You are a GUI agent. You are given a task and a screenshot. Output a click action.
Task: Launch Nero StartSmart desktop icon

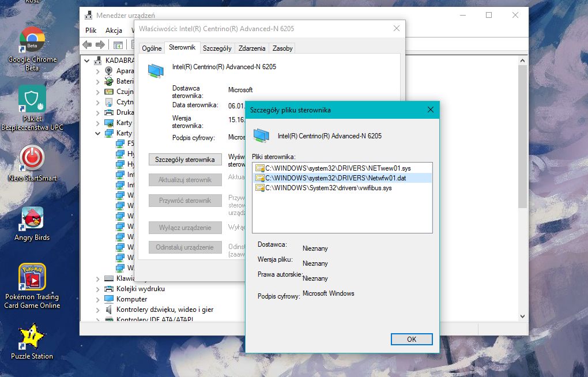click(x=32, y=163)
